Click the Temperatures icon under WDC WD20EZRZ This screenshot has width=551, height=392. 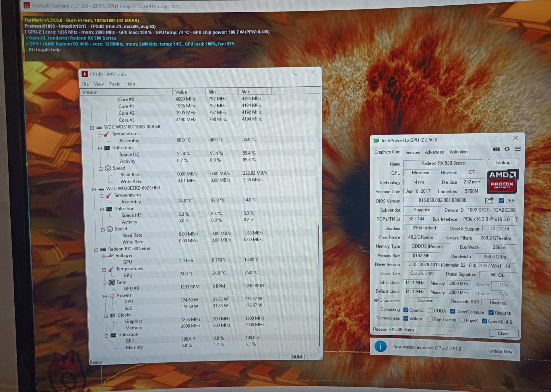click(x=108, y=196)
